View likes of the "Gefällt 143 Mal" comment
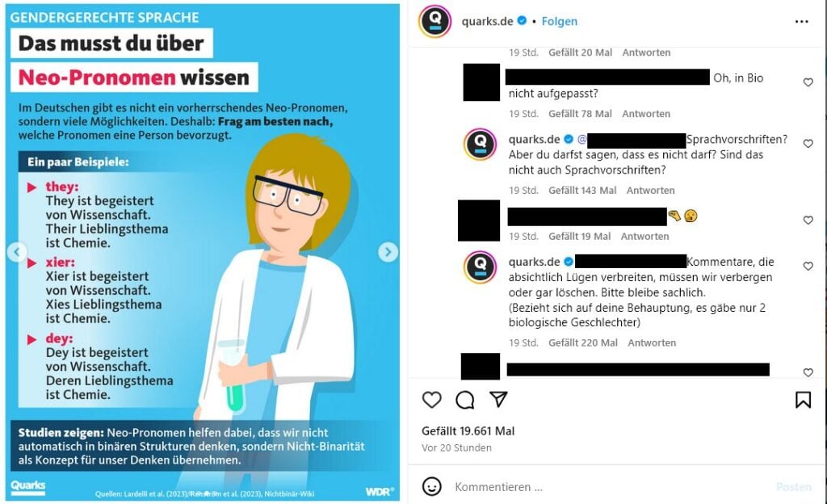827x504 pixels. [x=582, y=191]
